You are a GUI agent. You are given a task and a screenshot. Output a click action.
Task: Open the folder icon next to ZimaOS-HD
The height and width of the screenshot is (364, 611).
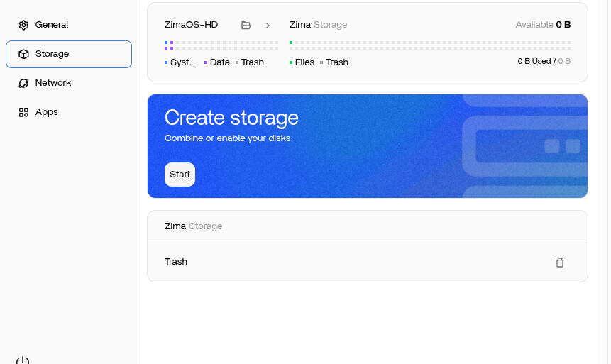246,25
